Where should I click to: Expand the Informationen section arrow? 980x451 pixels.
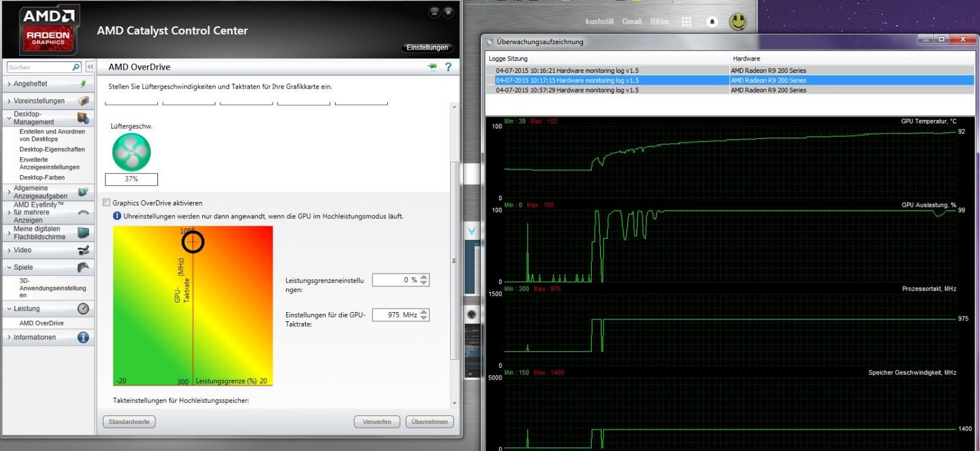9,337
